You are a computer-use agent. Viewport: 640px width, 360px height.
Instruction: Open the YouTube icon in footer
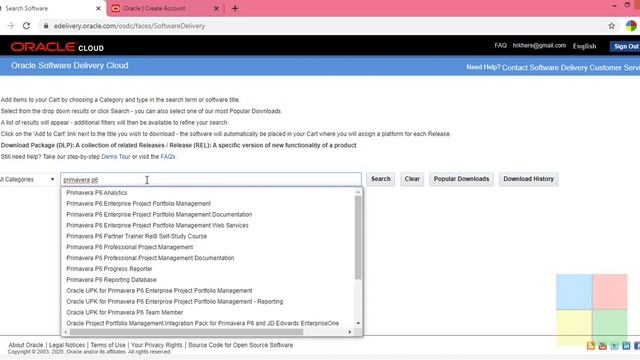[x=602, y=346]
